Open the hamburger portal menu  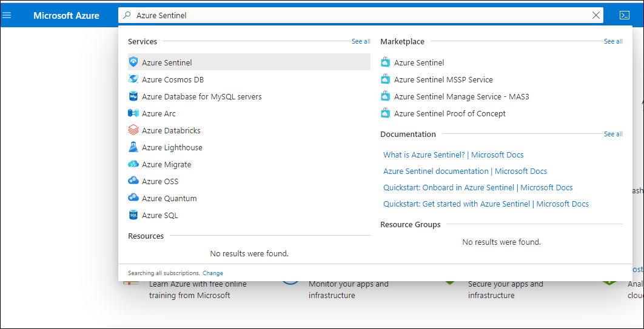pyautogui.click(x=7, y=16)
